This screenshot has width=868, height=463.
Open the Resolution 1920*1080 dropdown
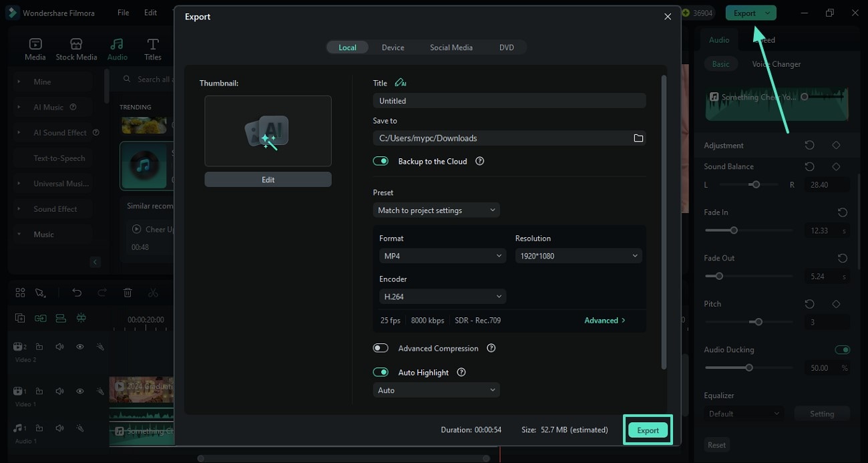[x=578, y=256]
